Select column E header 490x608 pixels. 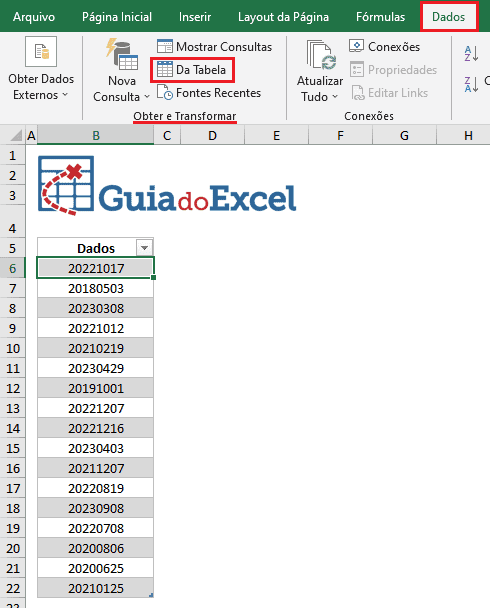(x=276, y=135)
